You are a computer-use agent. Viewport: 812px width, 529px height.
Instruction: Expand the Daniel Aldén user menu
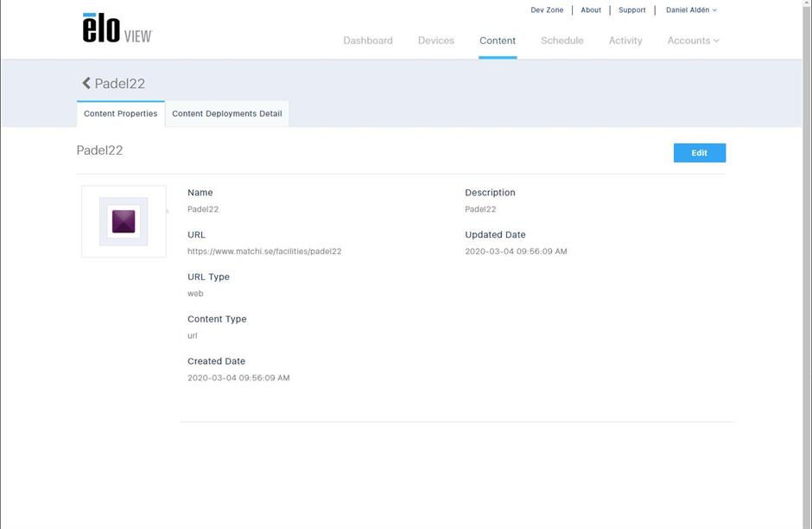coord(691,10)
